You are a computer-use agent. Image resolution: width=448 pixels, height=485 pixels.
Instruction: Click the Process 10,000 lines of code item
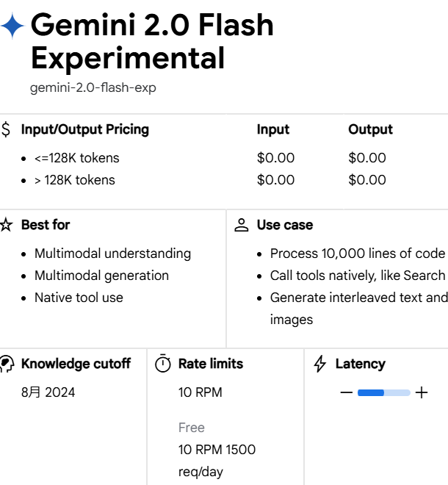pyautogui.click(x=357, y=254)
